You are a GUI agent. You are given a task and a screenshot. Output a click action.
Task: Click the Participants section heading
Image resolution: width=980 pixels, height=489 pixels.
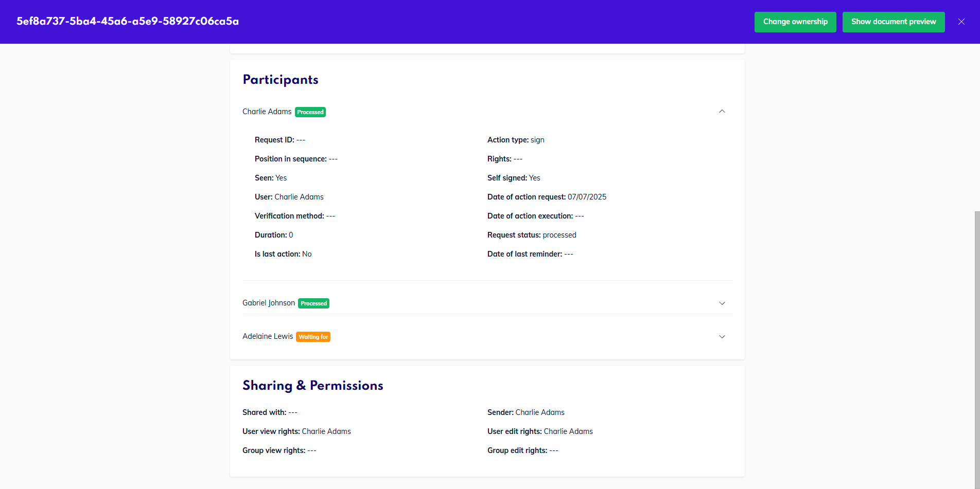(281, 80)
